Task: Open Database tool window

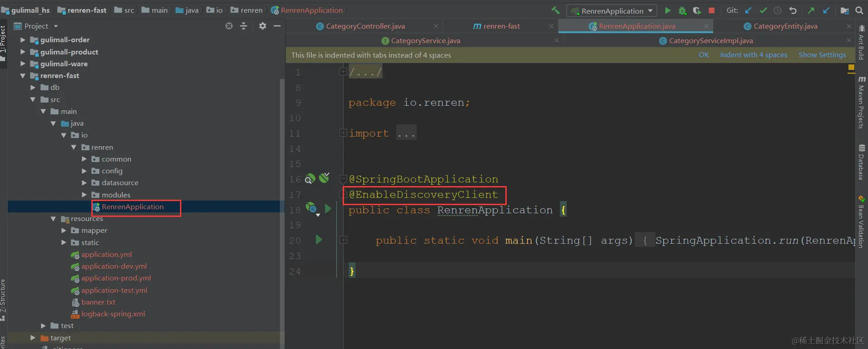Action: (862, 162)
